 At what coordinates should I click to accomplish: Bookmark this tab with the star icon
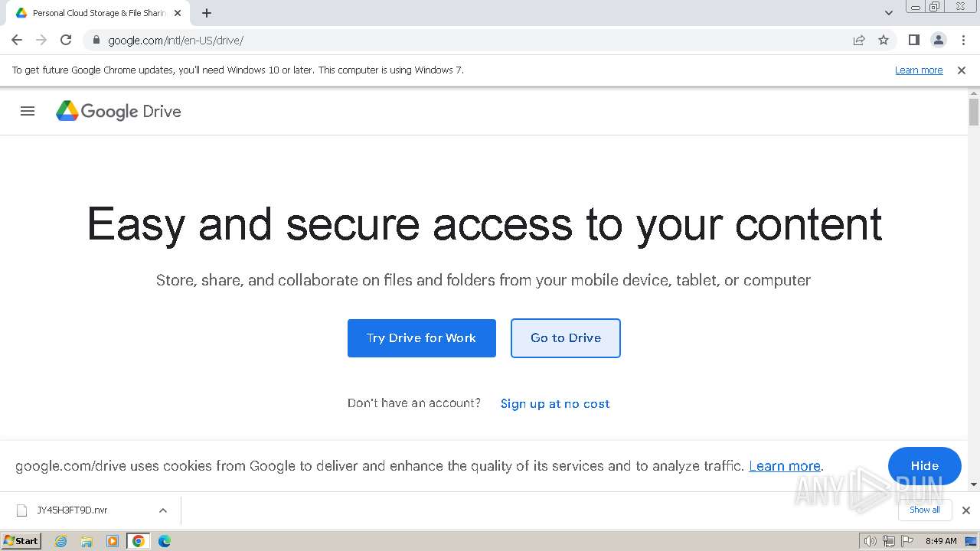coord(884,40)
